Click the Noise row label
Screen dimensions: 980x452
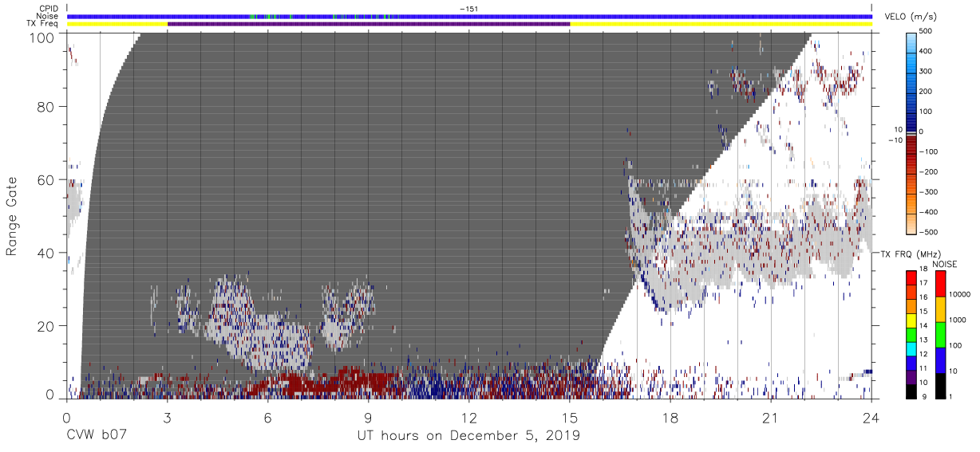(x=46, y=16)
